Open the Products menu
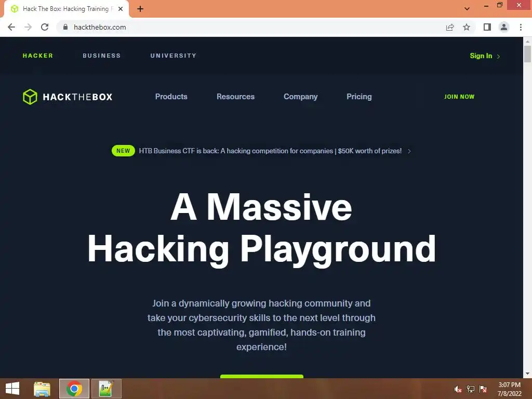Screen dimensions: 532x399 pyautogui.click(x=171, y=97)
